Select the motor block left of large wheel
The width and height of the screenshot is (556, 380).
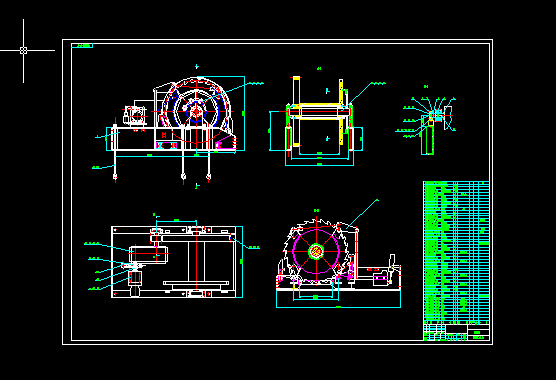pyautogui.click(x=135, y=114)
